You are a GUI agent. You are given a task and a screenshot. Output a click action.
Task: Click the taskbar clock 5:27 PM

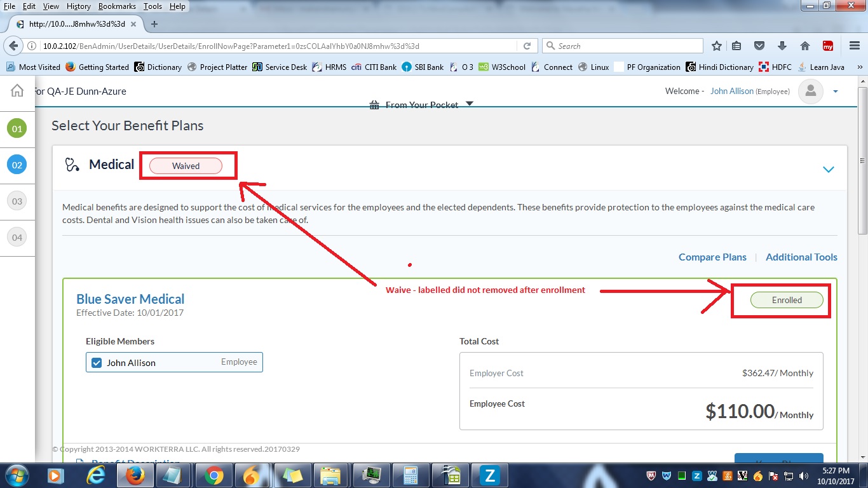(x=836, y=471)
